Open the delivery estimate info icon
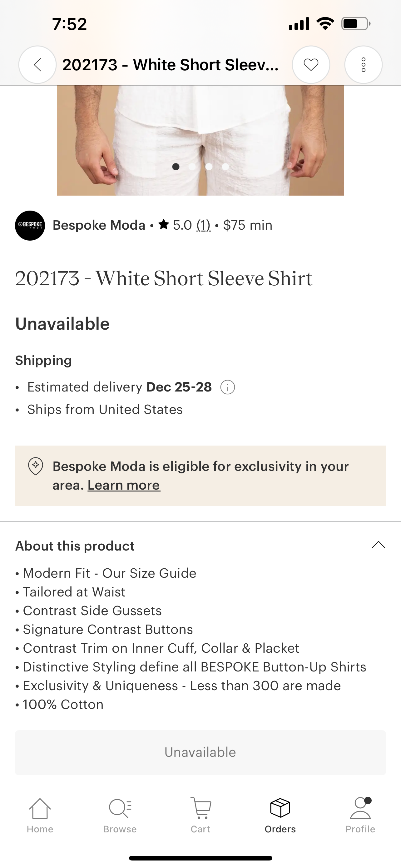 point(228,387)
